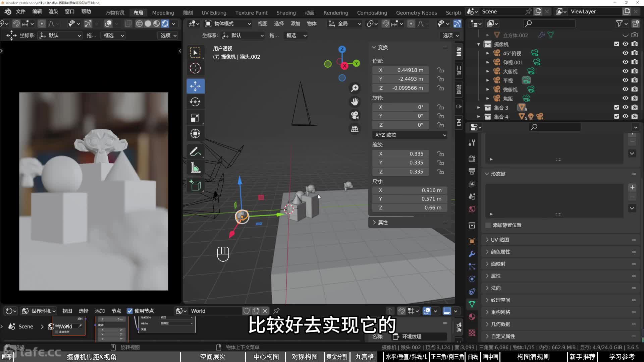
Task: Open the 全局 transform orientation dropdown
Action: tap(344, 24)
